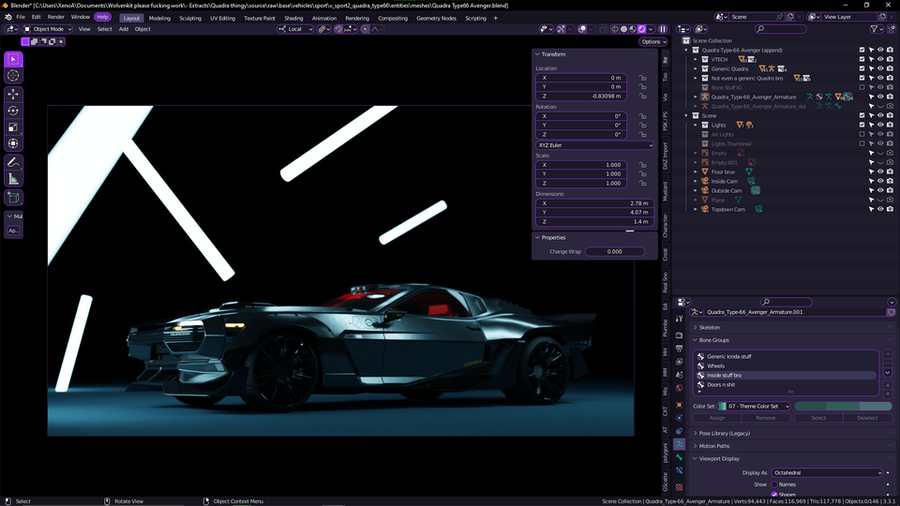The width and height of the screenshot is (900, 506).
Task: Click the Assign bone group button
Action: [717, 418]
